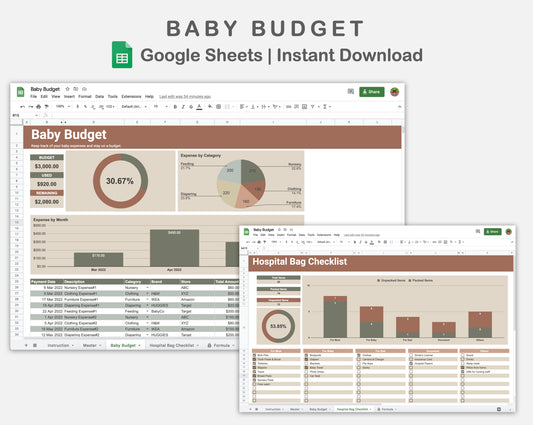Click the name box in Baby Budget window
Image resolution: width=533 pixels, height=425 pixels.
click(24, 115)
